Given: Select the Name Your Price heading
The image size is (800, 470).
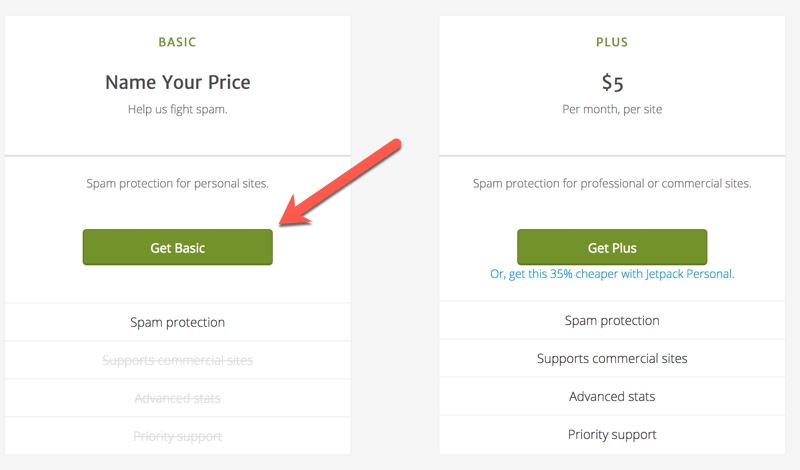Looking at the screenshot, I should (177, 82).
